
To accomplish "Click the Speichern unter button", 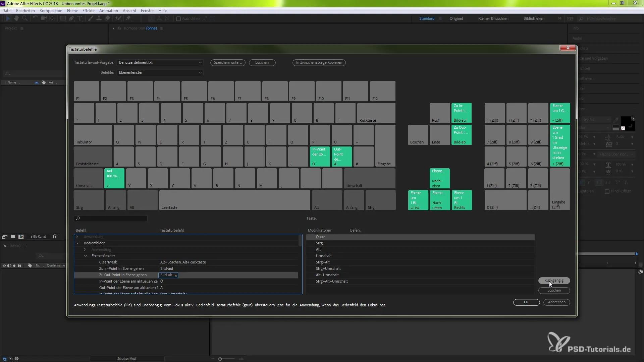I will click(x=228, y=62).
